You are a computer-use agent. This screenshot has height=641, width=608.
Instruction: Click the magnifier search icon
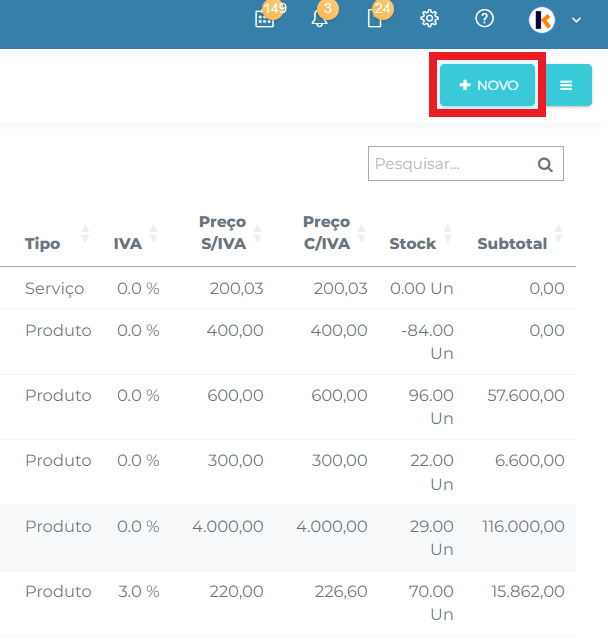[x=545, y=164]
